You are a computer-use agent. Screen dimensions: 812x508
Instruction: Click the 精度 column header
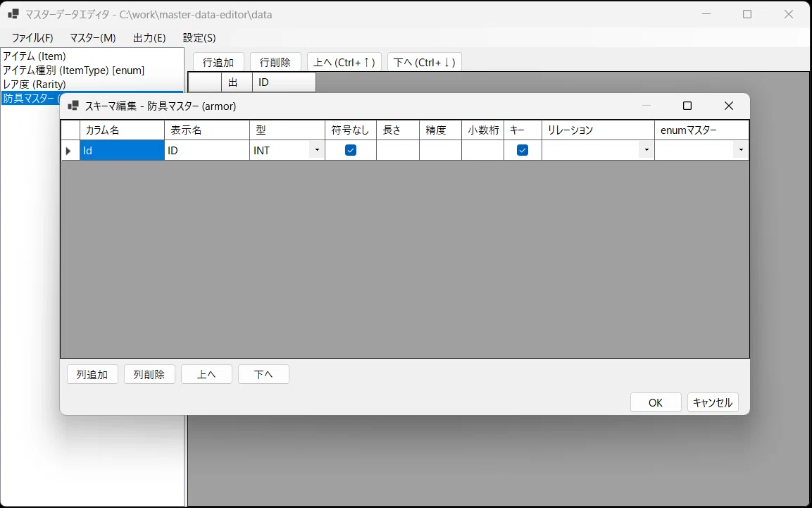(440, 130)
